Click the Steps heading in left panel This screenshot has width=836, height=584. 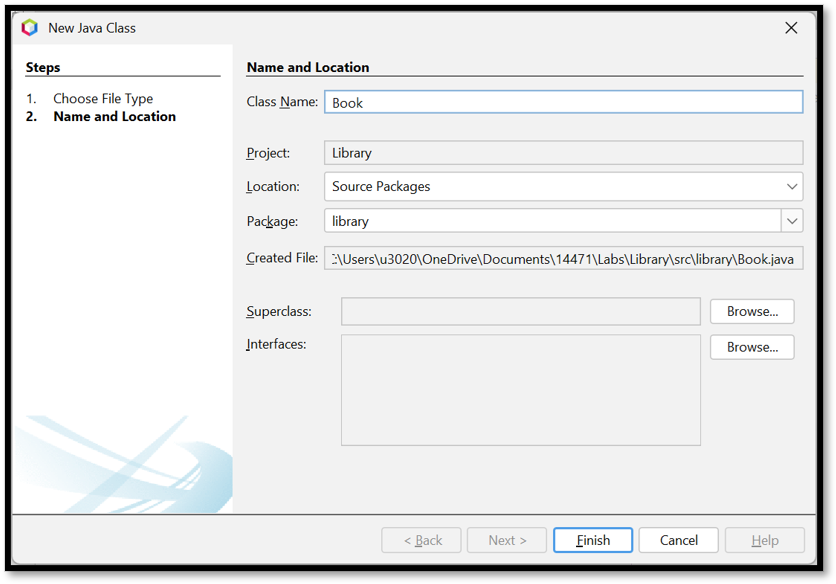[43, 67]
